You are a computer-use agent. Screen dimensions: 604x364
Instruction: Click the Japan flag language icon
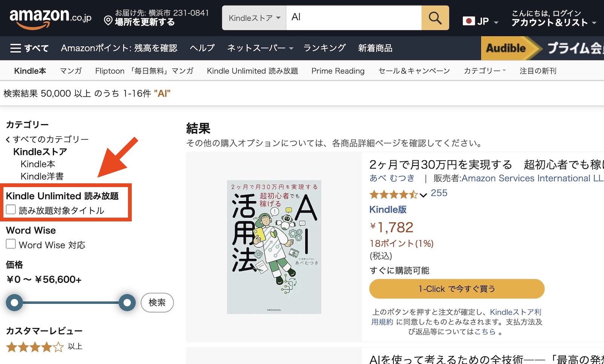(469, 21)
